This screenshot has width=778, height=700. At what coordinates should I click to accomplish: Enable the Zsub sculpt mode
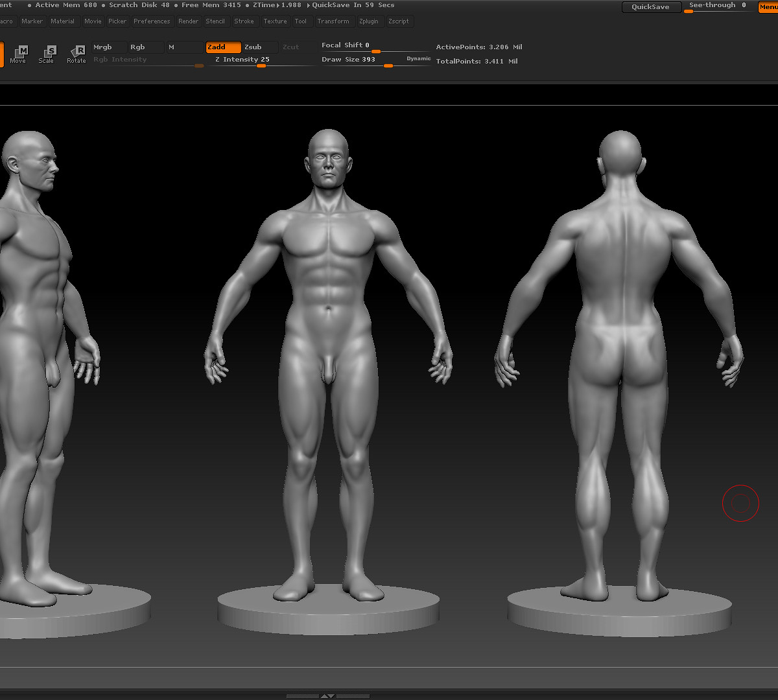pos(261,47)
